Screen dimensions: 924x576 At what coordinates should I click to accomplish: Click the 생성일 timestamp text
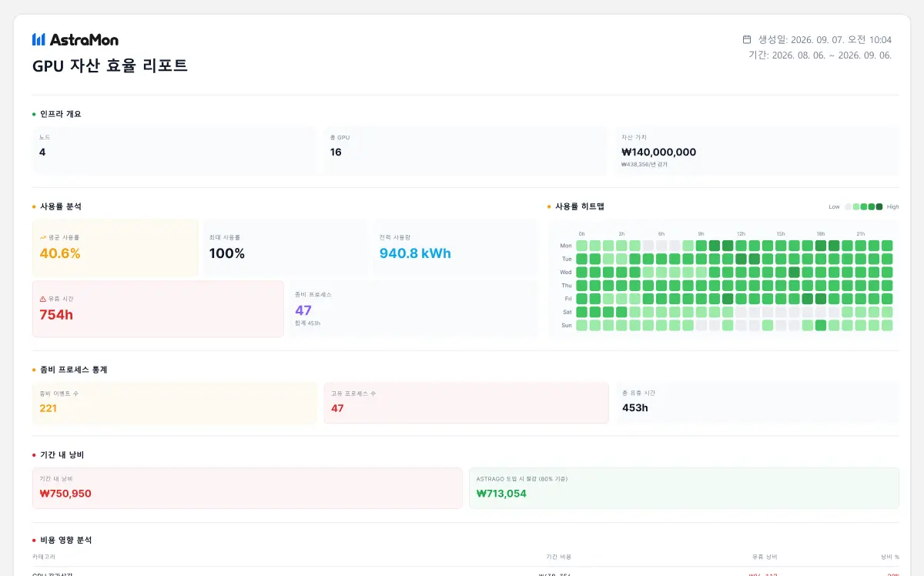coord(825,39)
